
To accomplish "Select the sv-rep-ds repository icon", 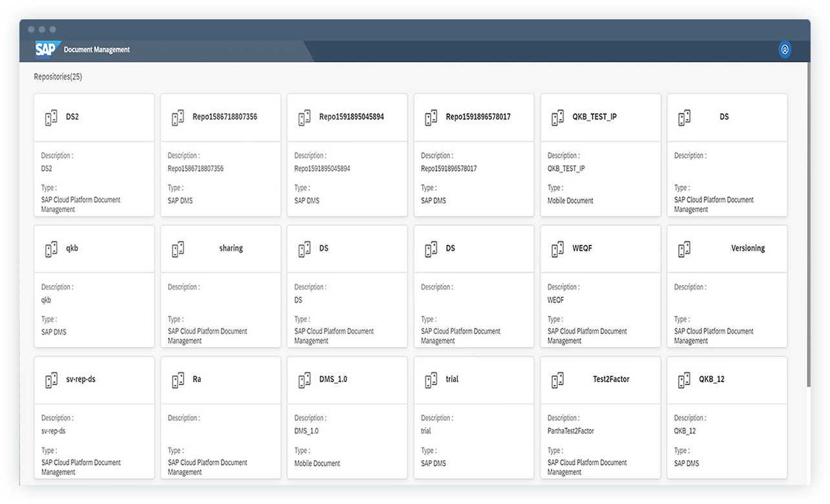I will point(51,380).
